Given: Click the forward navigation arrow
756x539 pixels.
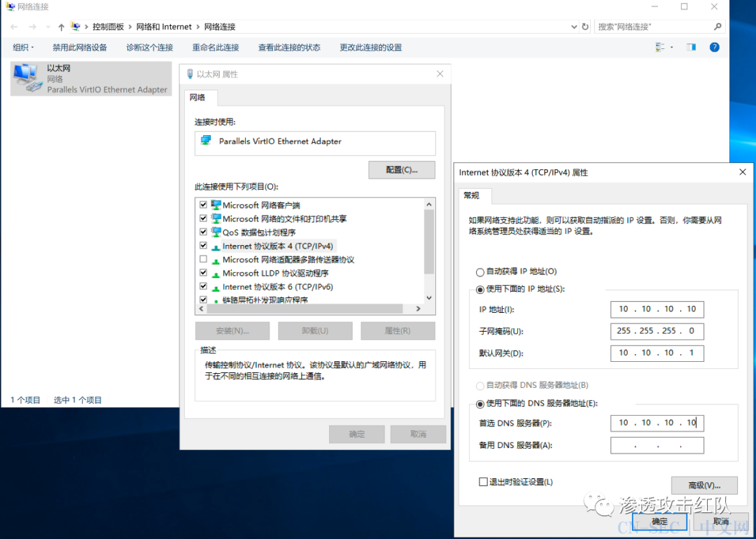Looking at the screenshot, I should point(31,27).
